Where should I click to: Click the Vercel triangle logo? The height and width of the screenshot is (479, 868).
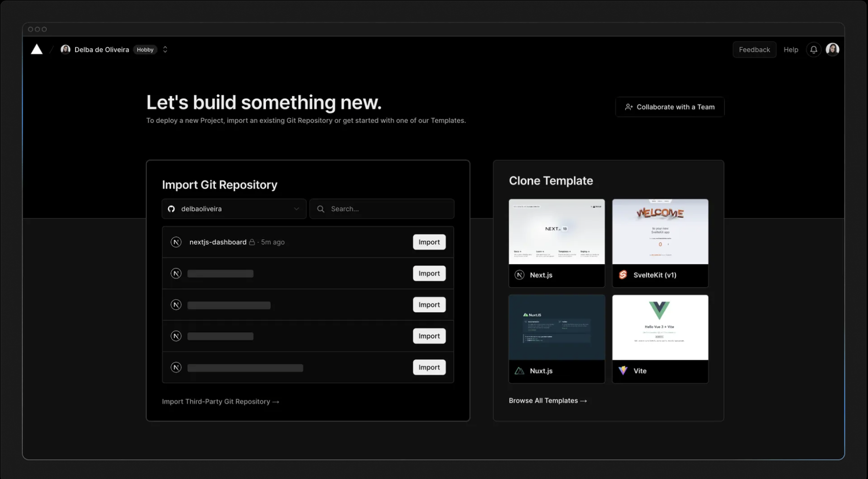(37, 49)
